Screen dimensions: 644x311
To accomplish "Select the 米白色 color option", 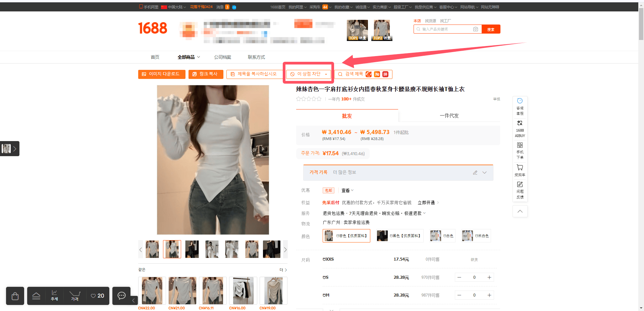I will [476, 236].
